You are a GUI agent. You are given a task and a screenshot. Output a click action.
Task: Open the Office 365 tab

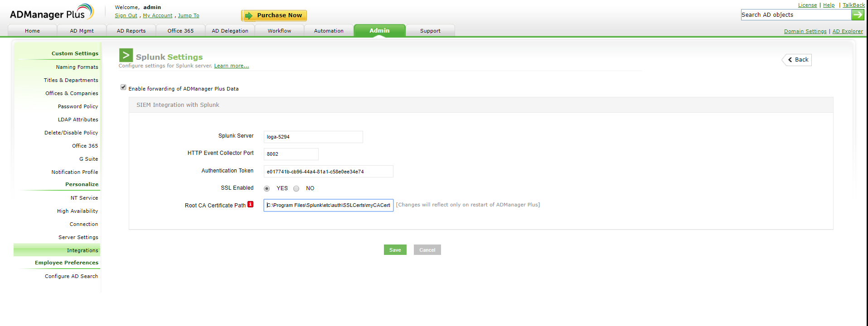(x=180, y=31)
